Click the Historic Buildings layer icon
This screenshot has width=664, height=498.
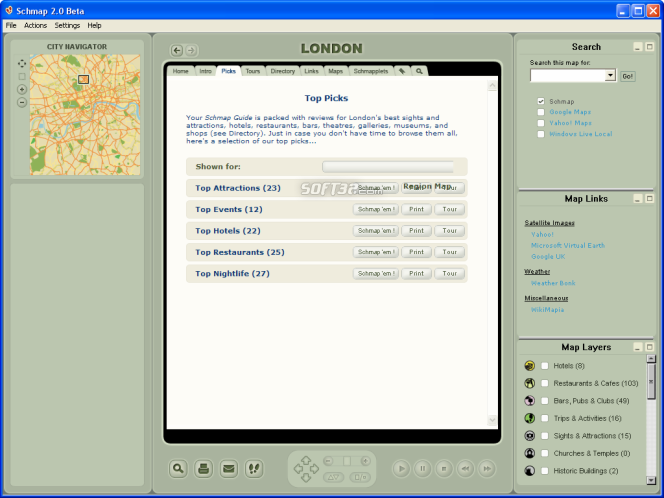click(529, 471)
